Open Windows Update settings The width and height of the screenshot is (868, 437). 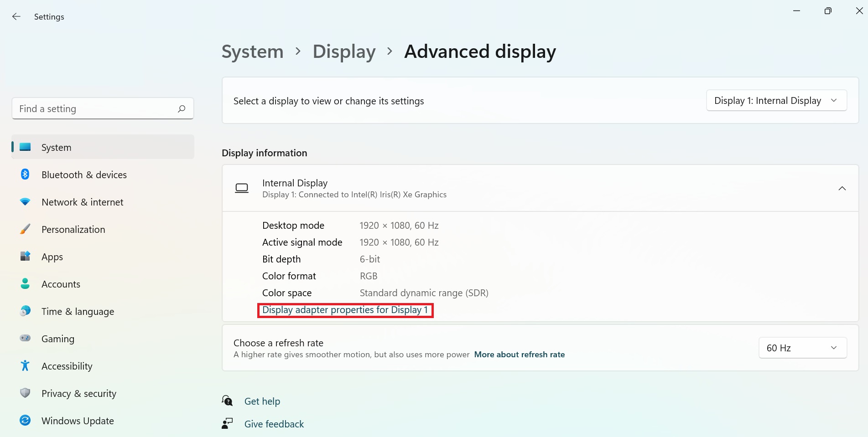[x=78, y=421]
